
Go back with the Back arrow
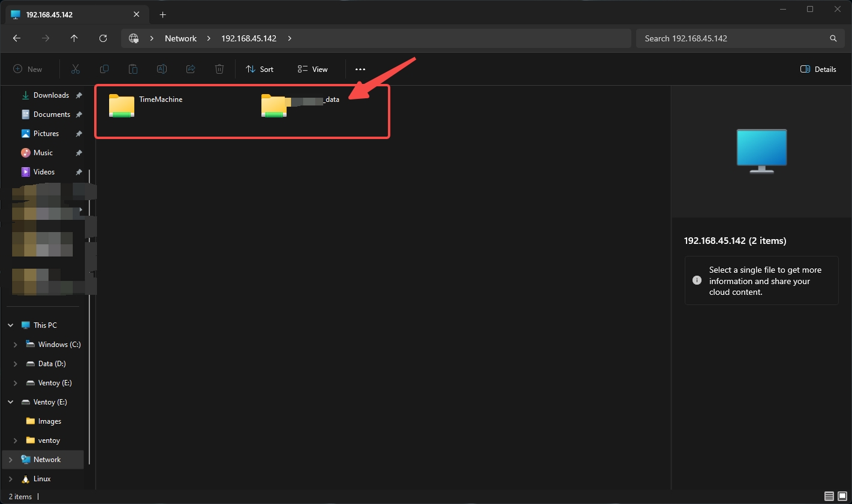tap(17, 38)
